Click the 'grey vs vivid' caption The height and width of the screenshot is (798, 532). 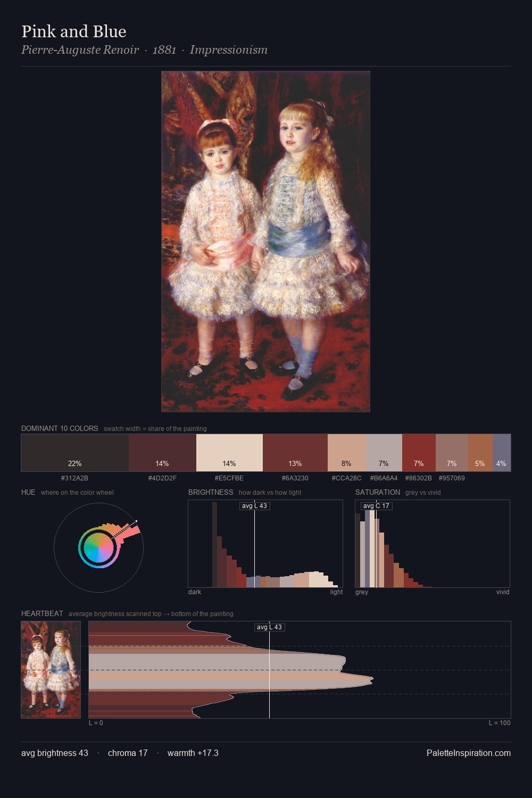[x=423, y=493]
